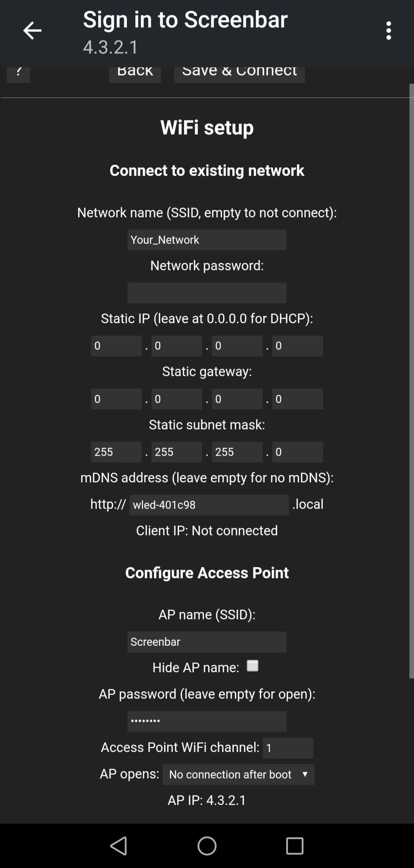Expand the AP opens dropdown

click(x=238, y=774)
